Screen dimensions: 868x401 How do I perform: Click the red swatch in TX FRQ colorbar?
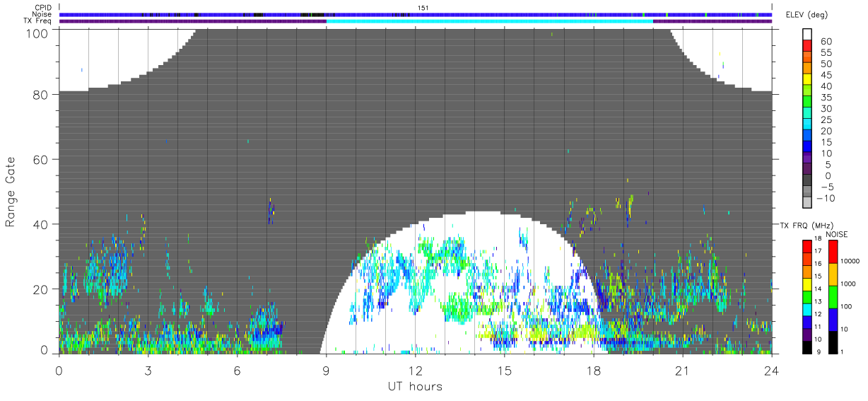click(x=807, y=247)
